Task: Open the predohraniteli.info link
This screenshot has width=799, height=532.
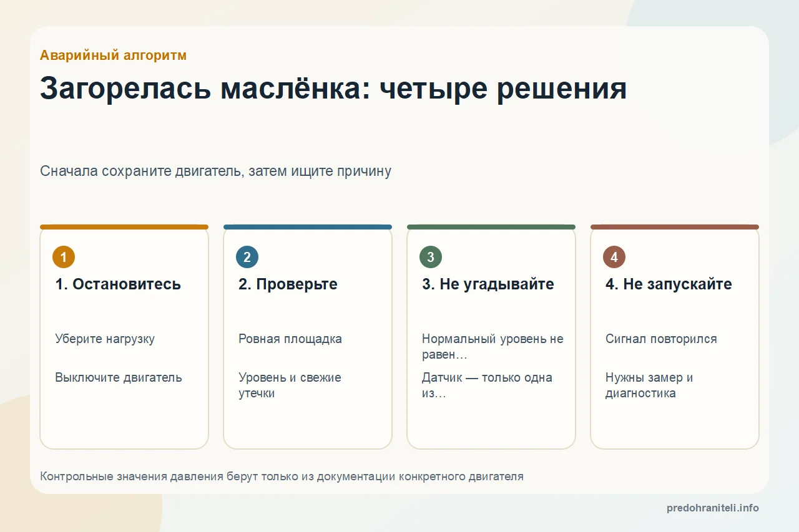Action: [x=713, y=508]
